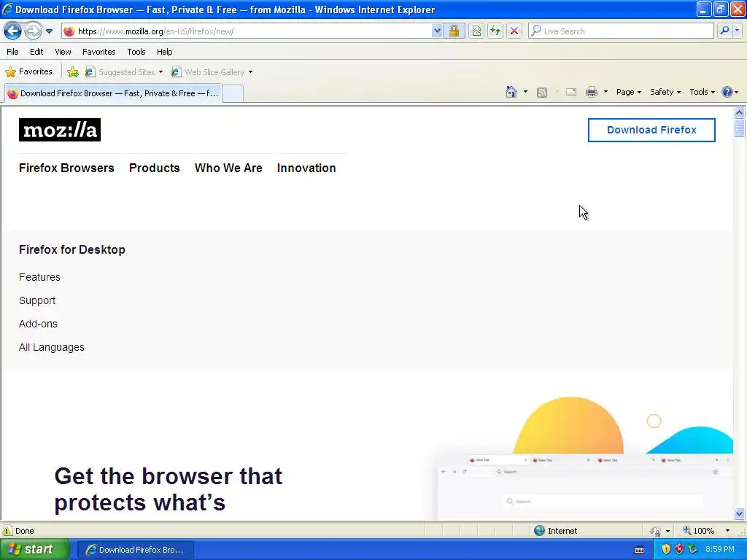Select the Download Firefox Browser tab
This screenshot has width=747, height=560.
click(x=113, y=93)
